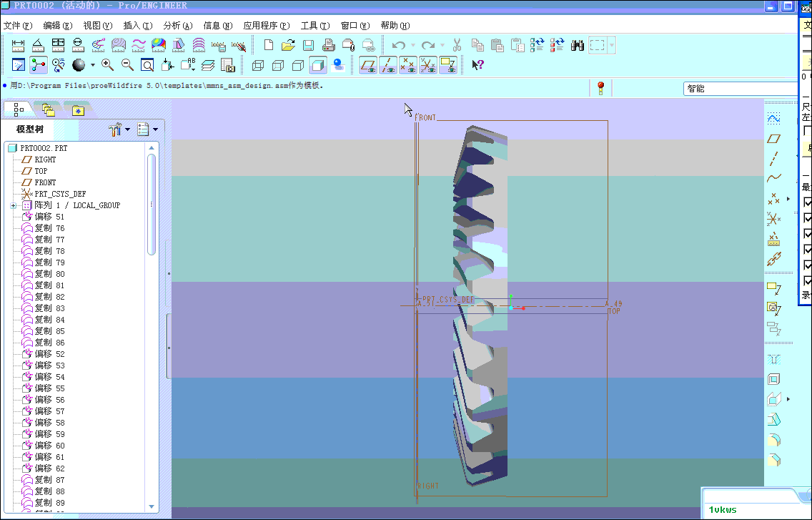Image resolution: width=812 pixels, height=520 pixels.
Task: Select the Shell tool on the right toolbar
Action: coord(773,380)
